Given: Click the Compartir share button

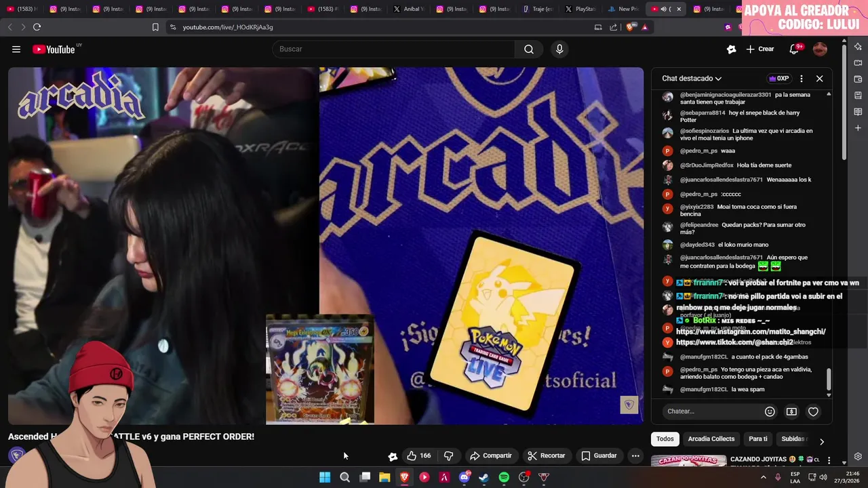Looking at the screenshot, I should tap(491, 455).
